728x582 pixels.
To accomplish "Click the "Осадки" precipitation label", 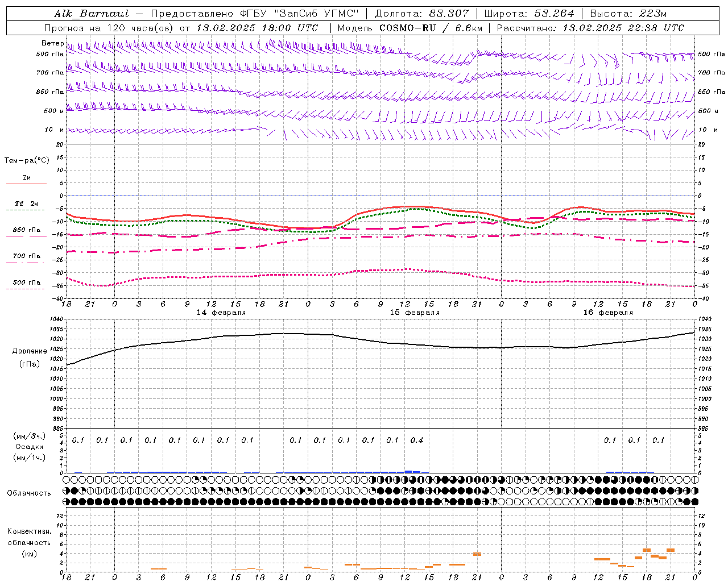I will pos(30,447).
